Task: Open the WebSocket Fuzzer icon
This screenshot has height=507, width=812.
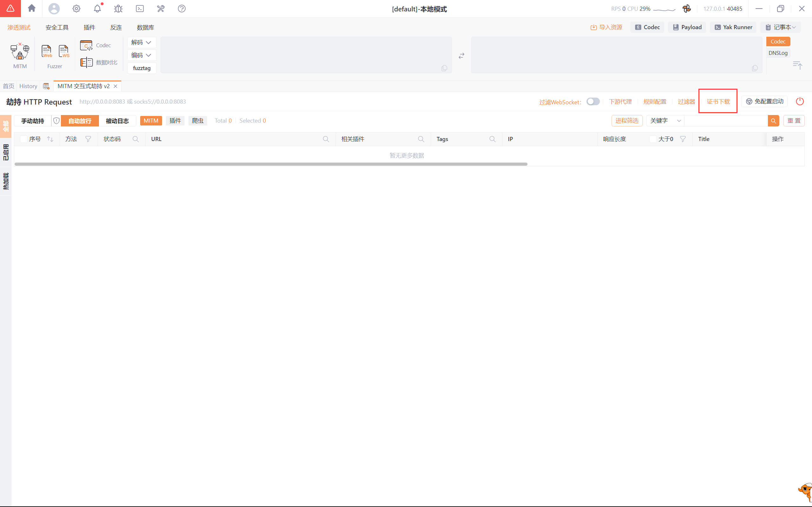Action: point(64,51)
